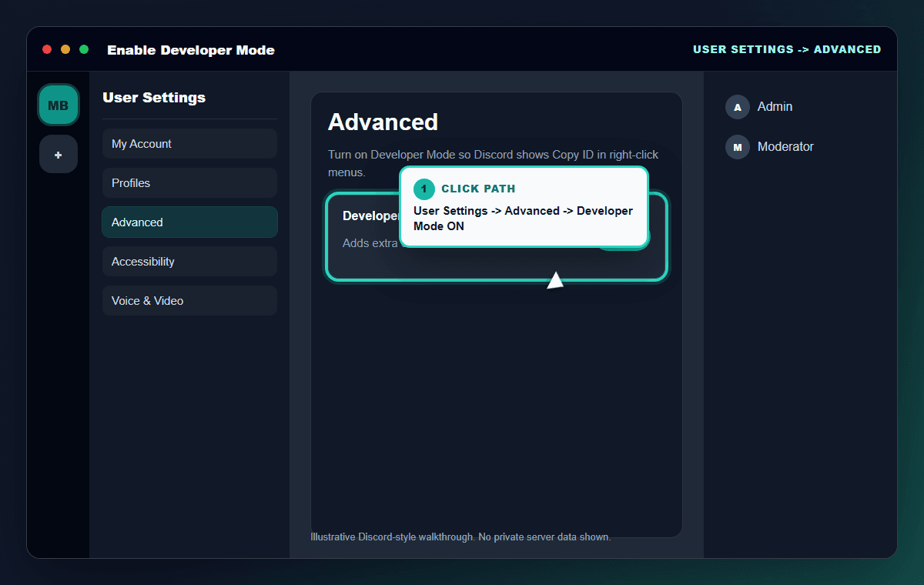Select the MB server avatar
The width and height of the screenshot is (924, 585).
pos(59,105)
